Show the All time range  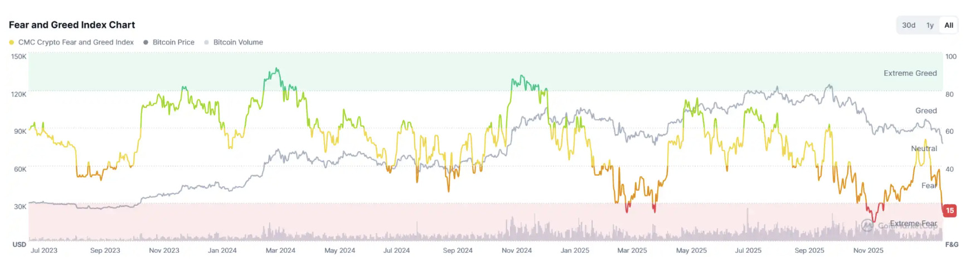pyautogui.click(x=949, y=25)
